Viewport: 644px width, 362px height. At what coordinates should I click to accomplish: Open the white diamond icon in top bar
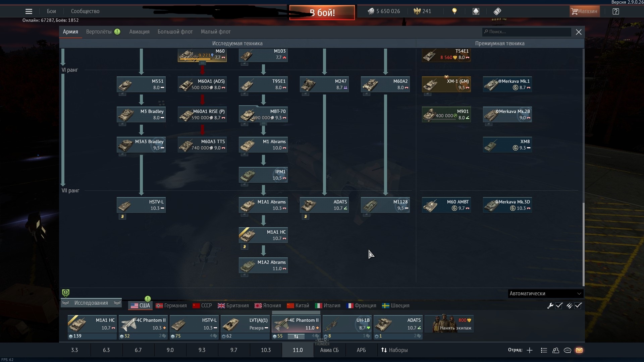(x=476, y=11)
